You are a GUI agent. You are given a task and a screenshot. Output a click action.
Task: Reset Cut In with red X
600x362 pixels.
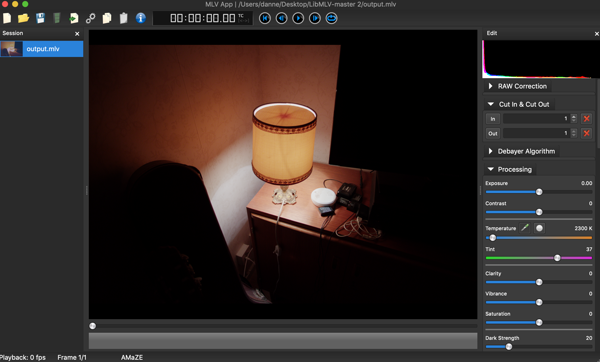(x=586, y=119)
